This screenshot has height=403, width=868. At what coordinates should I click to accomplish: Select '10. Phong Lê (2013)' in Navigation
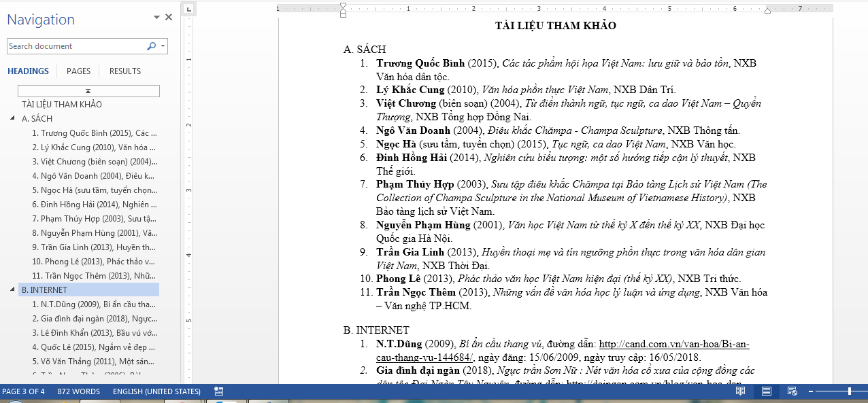(95, 262)
